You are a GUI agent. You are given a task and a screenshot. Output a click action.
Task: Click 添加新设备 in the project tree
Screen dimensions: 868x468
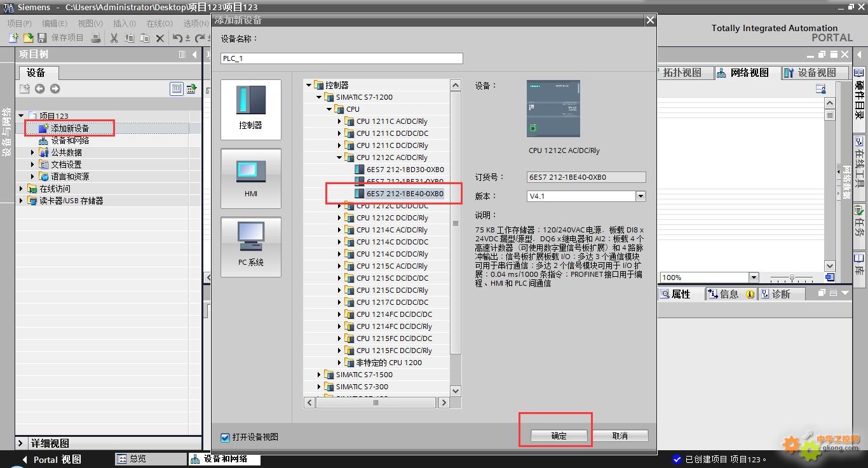[x=70, y=128]
